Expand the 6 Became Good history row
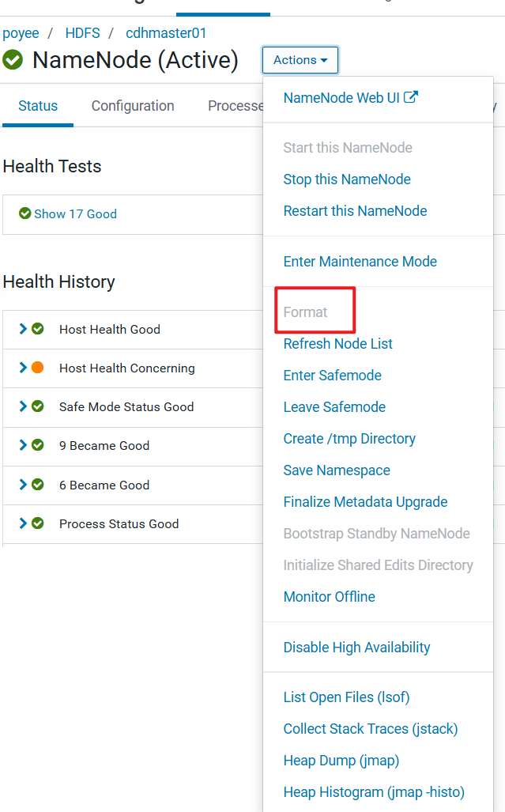This screenshot has height=812, width=505. coord(23,485)
